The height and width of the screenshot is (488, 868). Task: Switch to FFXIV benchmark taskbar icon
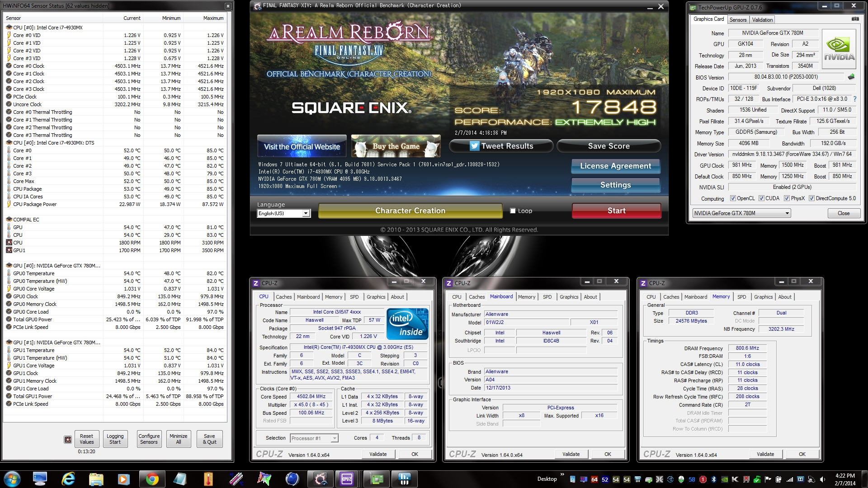coord(320,479)
